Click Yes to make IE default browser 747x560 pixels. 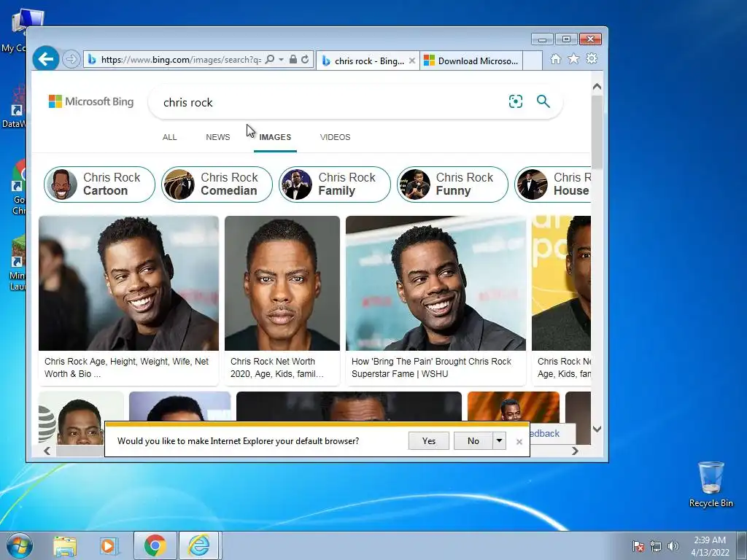[429, 441]
